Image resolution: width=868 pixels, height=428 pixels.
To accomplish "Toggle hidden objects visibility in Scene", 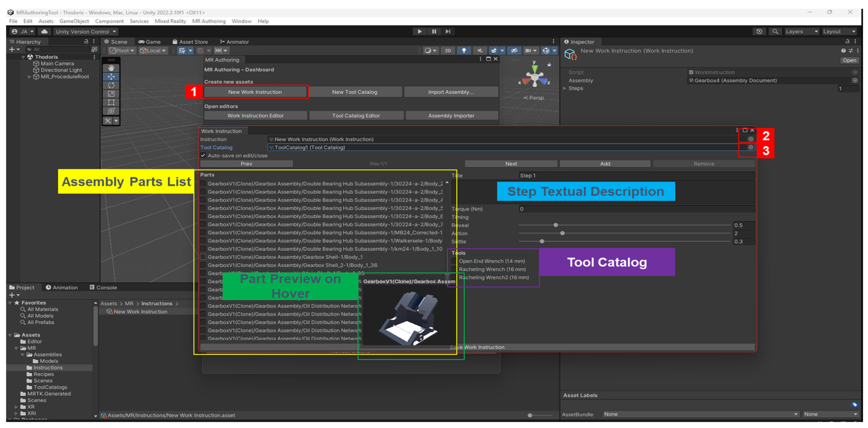I will point(514,51).
